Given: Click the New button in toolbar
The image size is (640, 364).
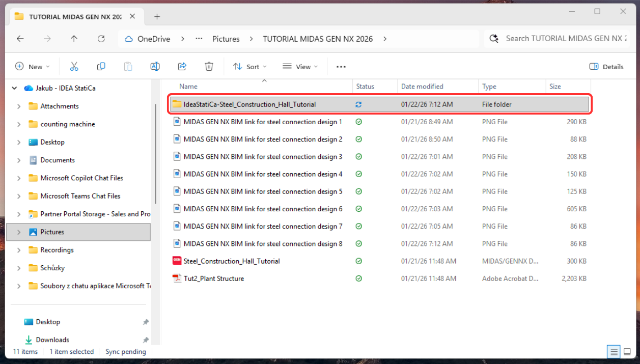Looking at the screenshot, I should point(33,67).
